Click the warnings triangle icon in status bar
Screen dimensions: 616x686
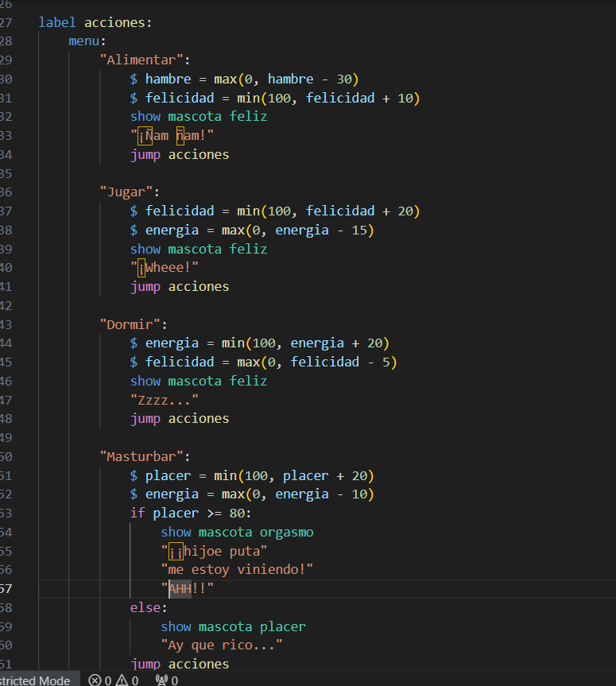coord(122,680)
